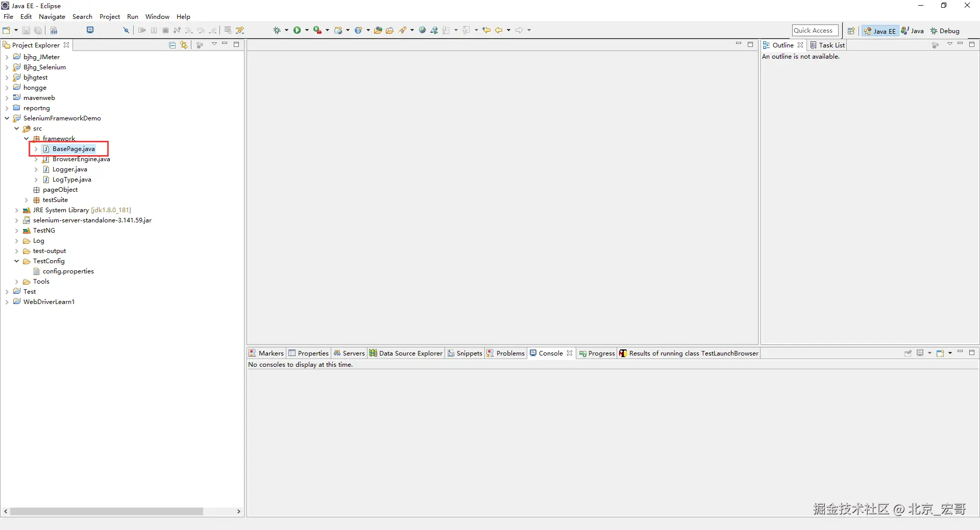Click the Debug bug toolbar icon

[277, 30]
